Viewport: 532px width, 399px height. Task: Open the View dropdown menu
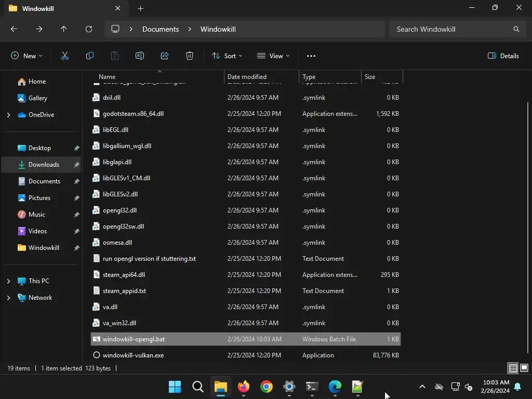[x=273, y=56]
